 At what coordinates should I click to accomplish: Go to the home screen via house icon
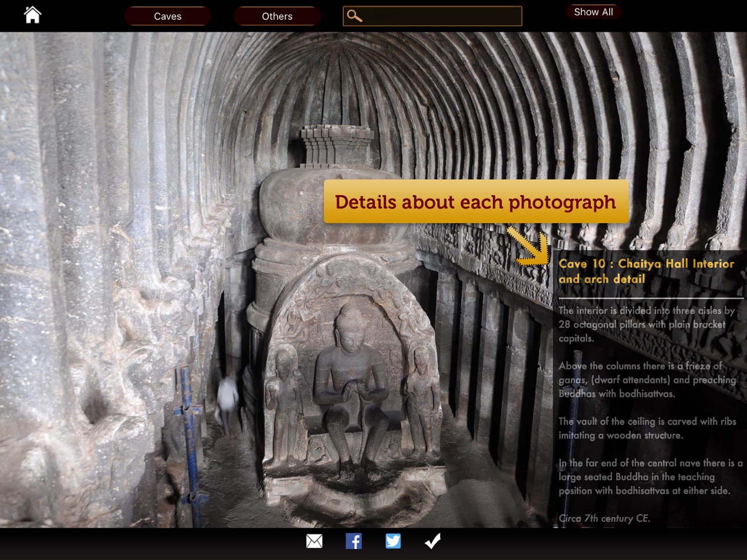[32, 14]
